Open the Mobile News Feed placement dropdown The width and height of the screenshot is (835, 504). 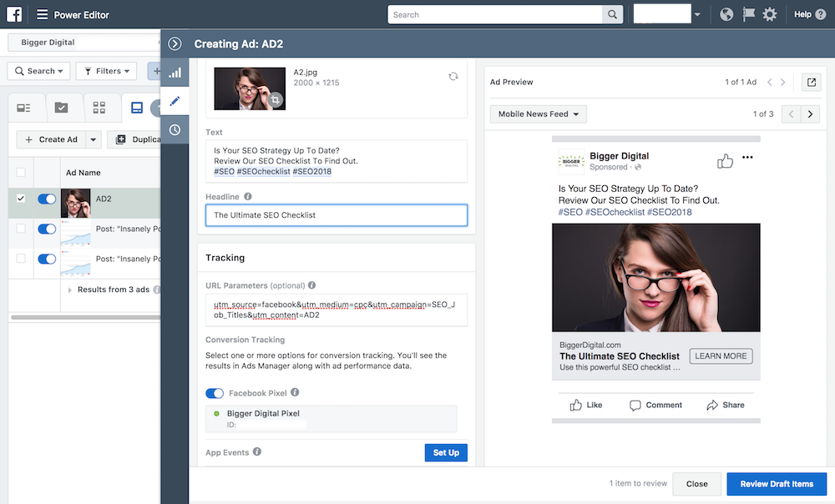[539, 113]
